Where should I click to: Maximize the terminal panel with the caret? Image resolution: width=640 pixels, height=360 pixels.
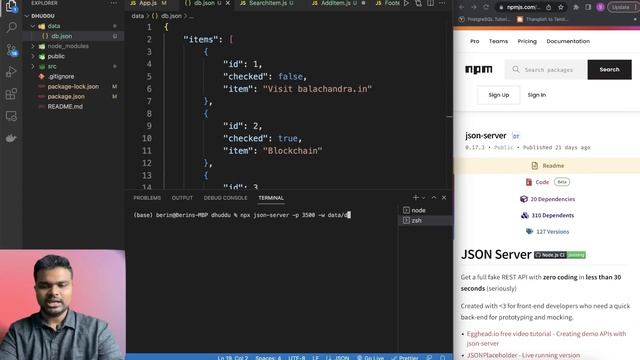point(434,198)
